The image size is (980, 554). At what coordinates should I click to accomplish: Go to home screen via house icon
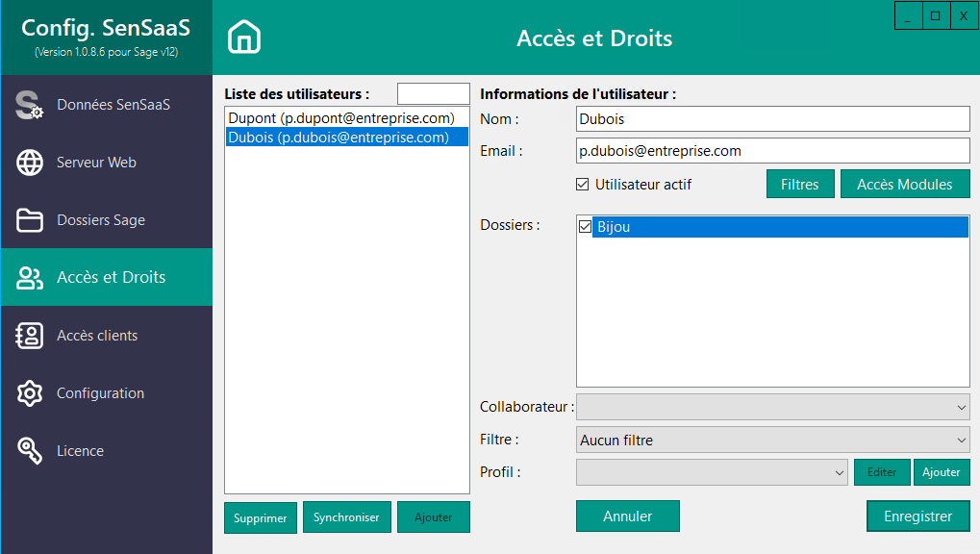point(243,37)
